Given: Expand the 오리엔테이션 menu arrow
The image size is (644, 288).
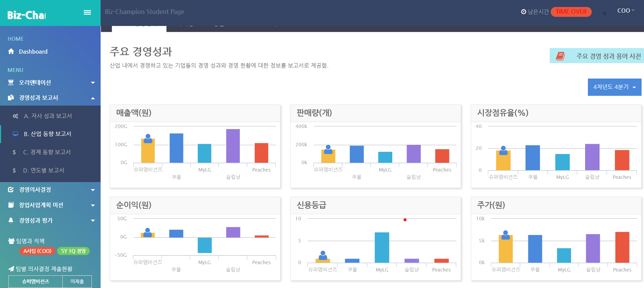Looking at the screenshot, I should (93, 83).
